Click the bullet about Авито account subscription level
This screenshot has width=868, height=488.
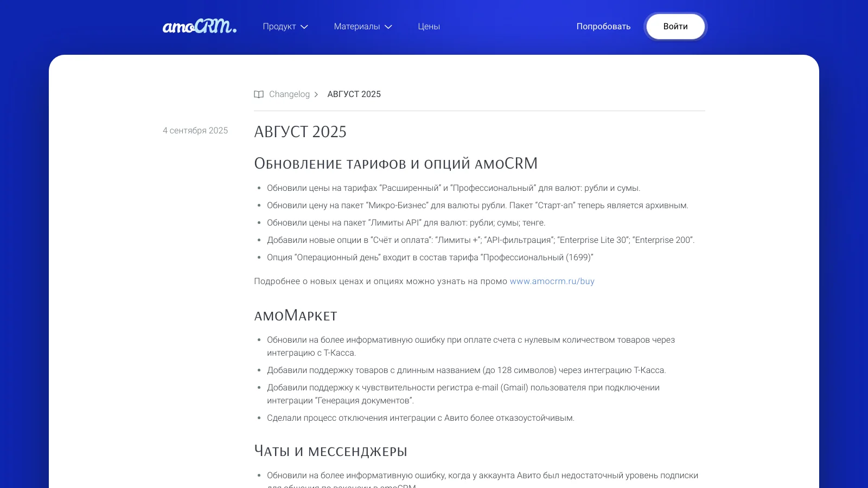point(482,480)
